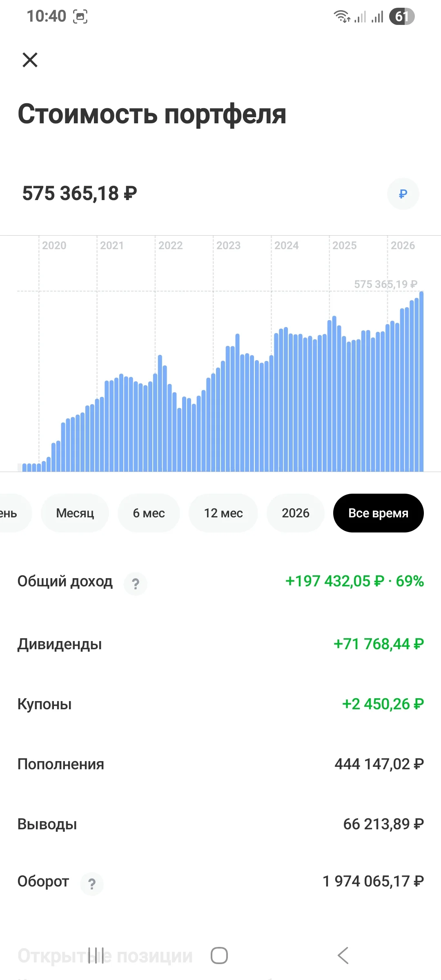Close the portfolio value screen with X
The width and height of the screenshot is (441, 980).
click(x=30, y=60)
